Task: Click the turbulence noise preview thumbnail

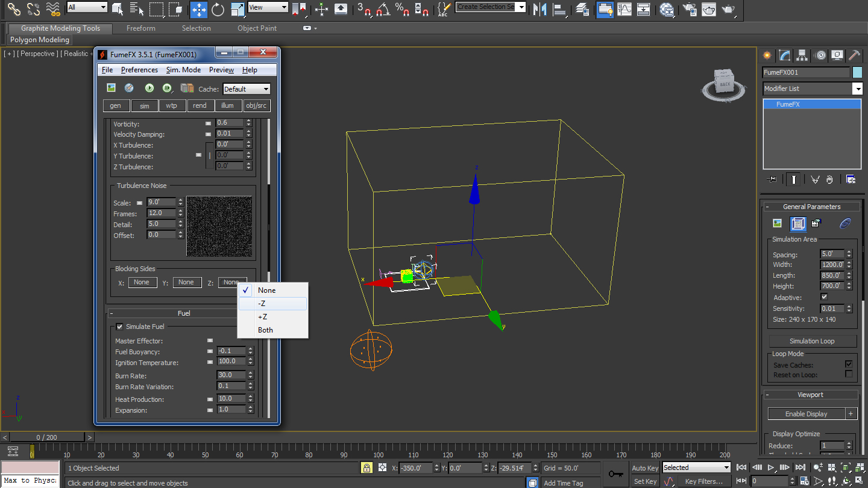Action: click(219, 227)
